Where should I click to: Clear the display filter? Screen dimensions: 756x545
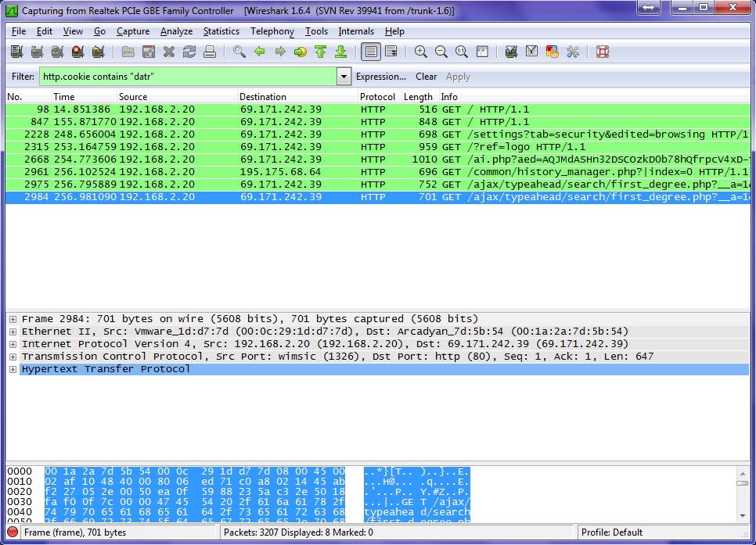pos(426,77)
